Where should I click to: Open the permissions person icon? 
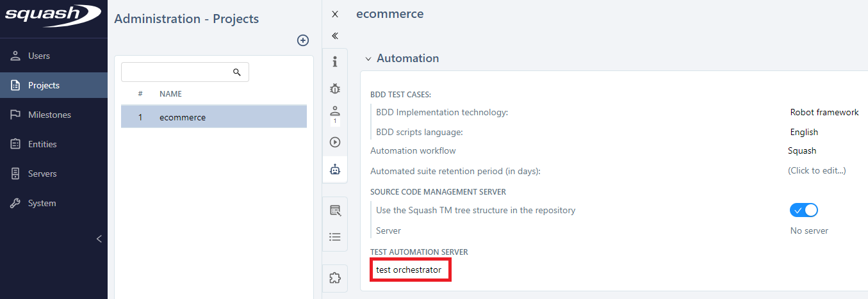click(334, 111)
